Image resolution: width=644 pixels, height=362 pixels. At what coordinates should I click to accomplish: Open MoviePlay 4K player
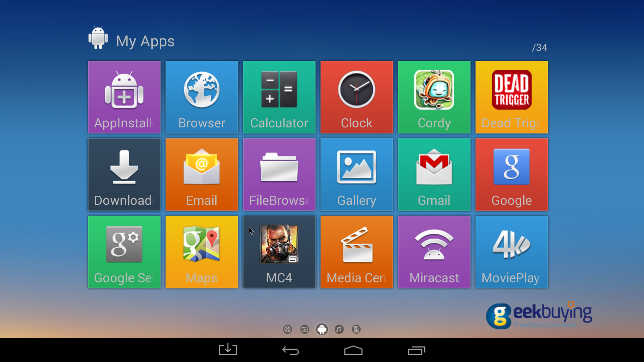click(x=511, y=252)
